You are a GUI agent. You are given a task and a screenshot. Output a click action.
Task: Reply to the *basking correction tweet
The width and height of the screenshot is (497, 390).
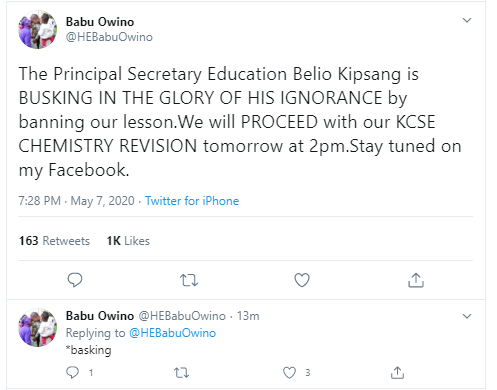pos(72,372)
